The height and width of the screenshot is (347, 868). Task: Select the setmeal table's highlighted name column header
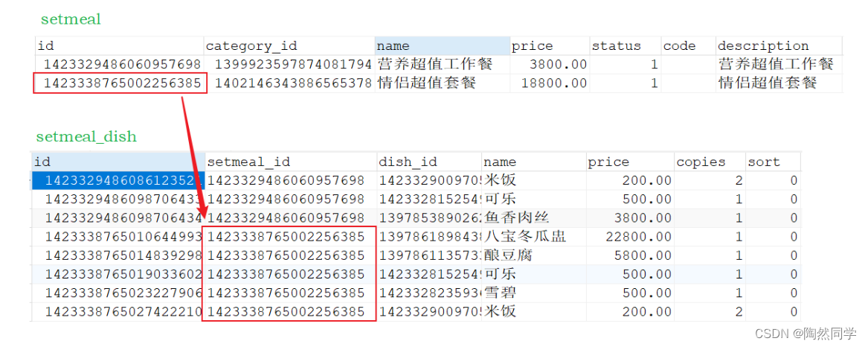pos(443,45)
